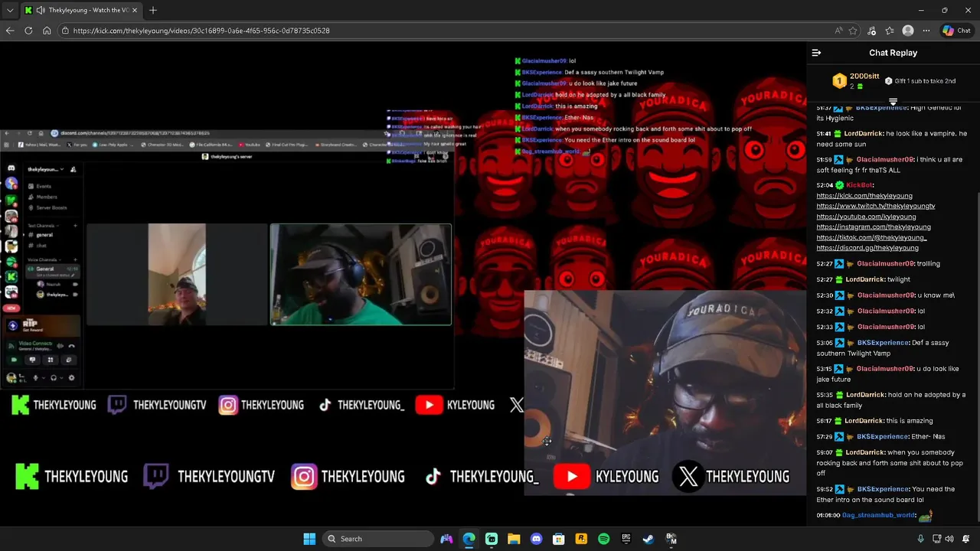Open a new browser tab

(153, 10)
